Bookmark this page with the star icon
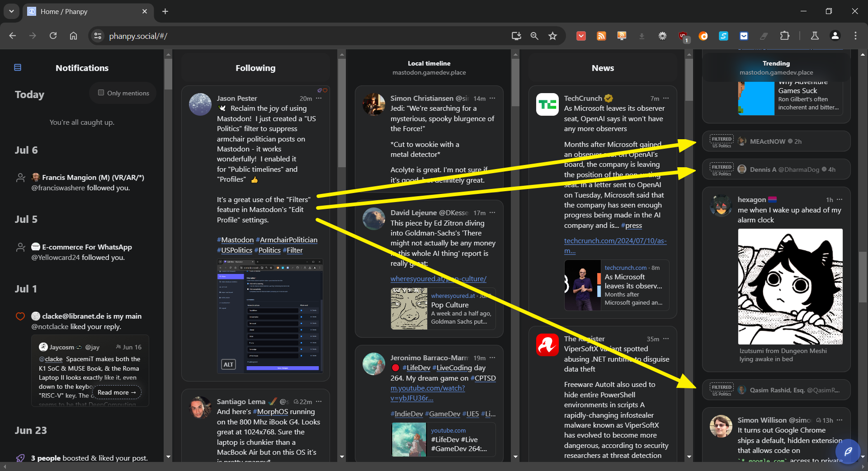Viewport: 868px width, 471px height. (x=552, y=36)
